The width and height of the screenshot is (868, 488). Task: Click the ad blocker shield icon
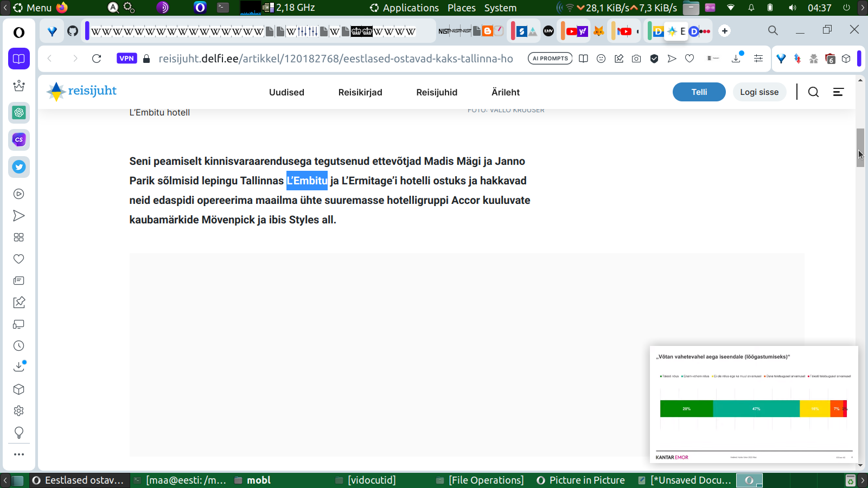click(654, 59)
